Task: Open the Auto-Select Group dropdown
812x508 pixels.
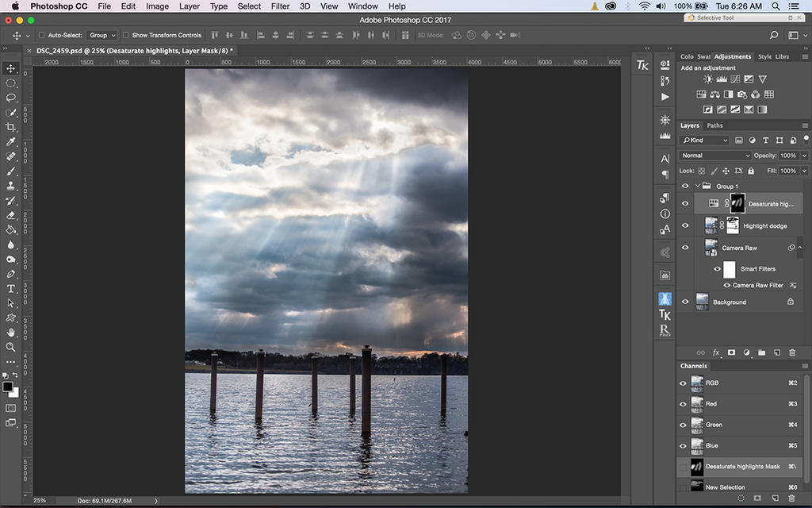Action: [102, 36]
